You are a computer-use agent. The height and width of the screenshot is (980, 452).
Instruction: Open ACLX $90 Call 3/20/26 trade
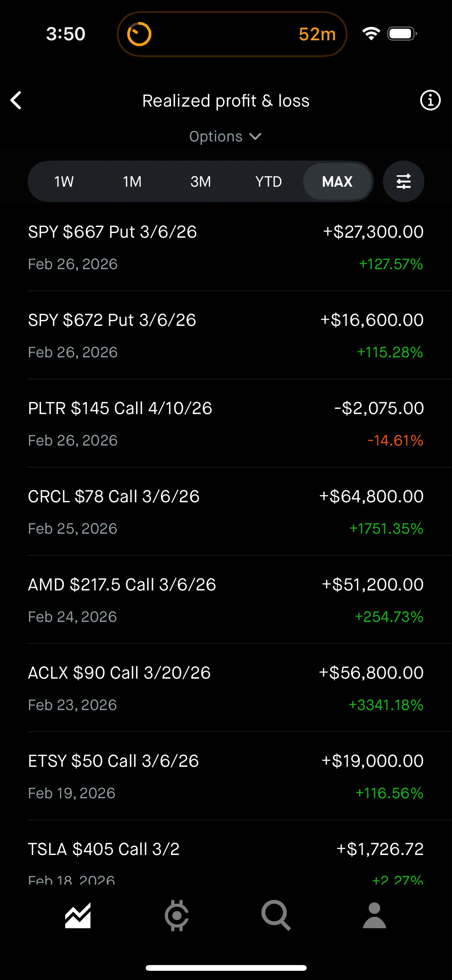tap(225, 688)
